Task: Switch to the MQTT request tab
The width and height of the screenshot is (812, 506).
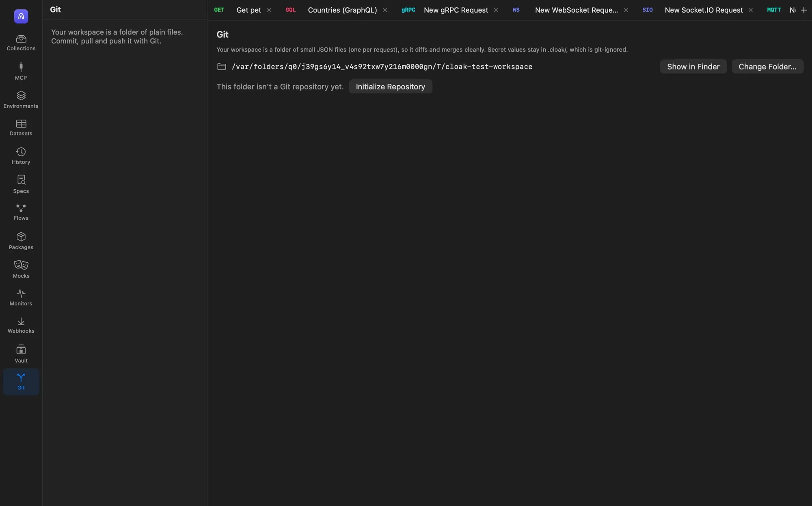Action: [780, 10]
